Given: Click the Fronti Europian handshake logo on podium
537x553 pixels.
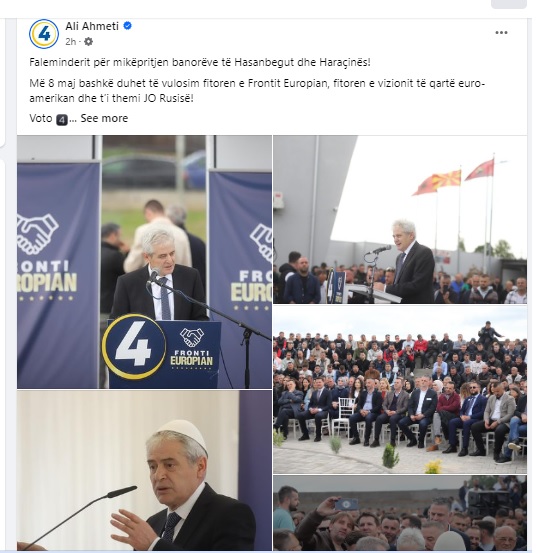Looking at the screenshot, I should click(191, 348).
